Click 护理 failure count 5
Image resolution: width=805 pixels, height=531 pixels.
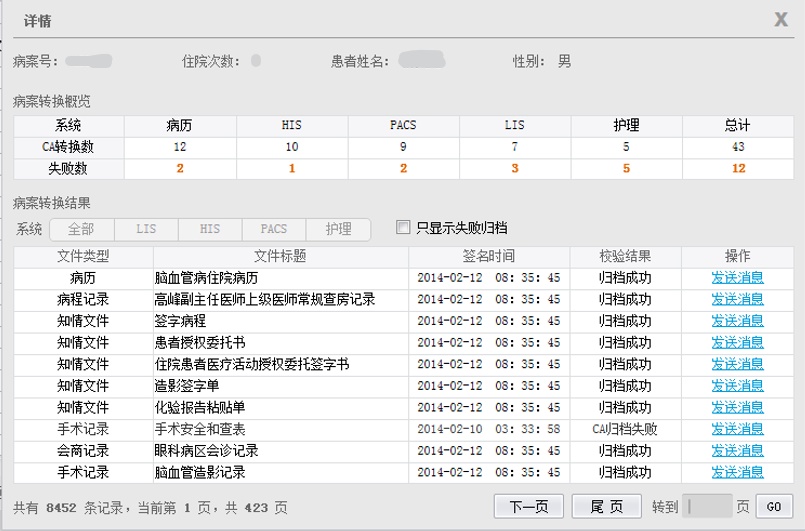click(x=626, y=168)
